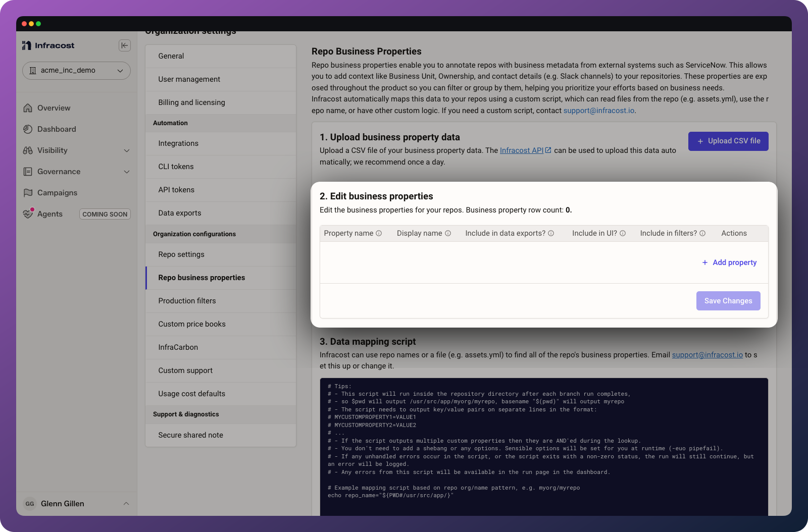The height and width of the screenshot is (532, 808).
Task: Click the info icon beside Include in data exports
Action: 551,233
